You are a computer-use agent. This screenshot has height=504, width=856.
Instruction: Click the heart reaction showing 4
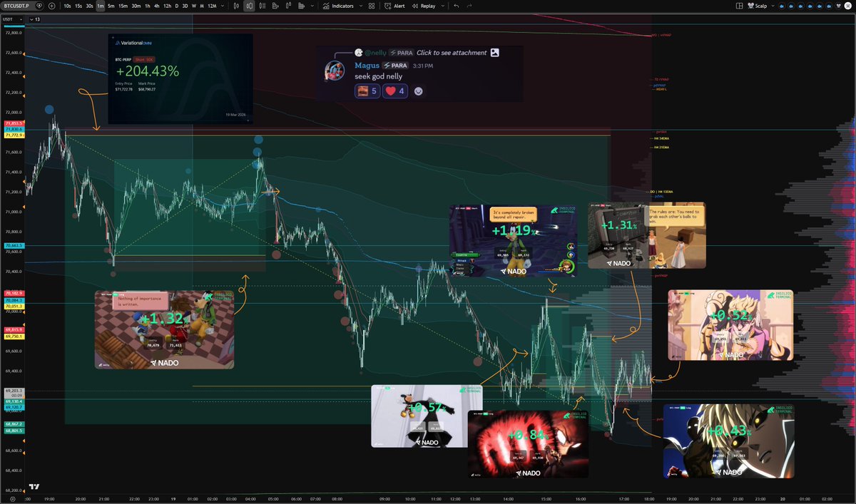(x=394, y=91)
